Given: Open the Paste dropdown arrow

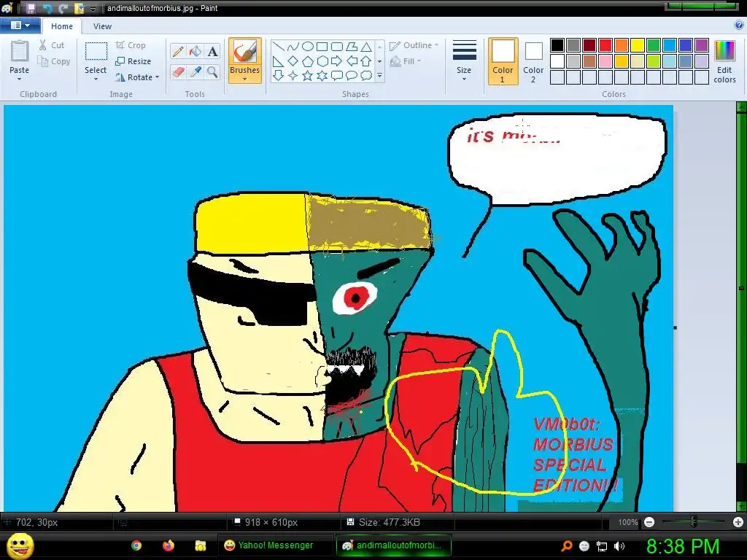Looking at the screenshot, I should click(19, 79).
